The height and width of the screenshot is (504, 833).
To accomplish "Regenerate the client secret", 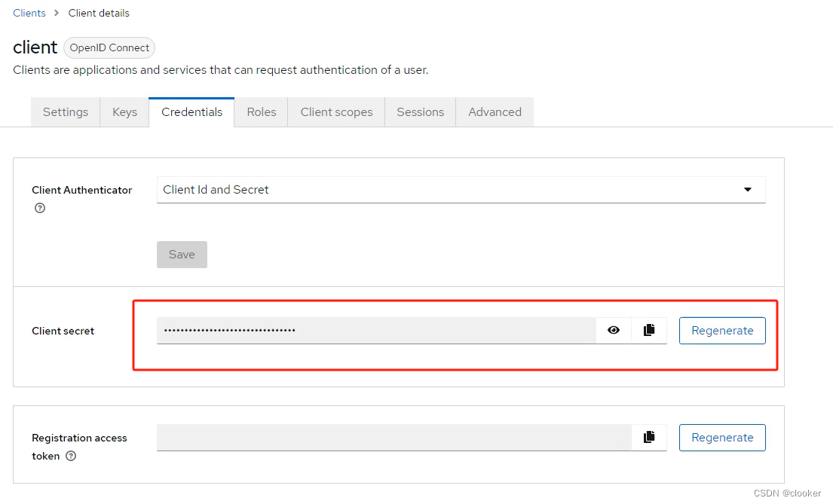I will pyautogui.click(x=722, y=330).
